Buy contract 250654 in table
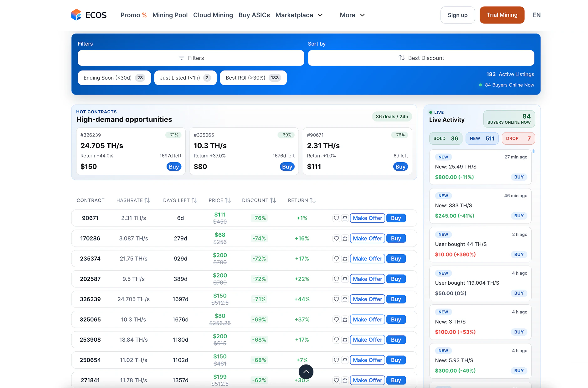The width and height of the screenshot is (588, 388). [396, 360]
